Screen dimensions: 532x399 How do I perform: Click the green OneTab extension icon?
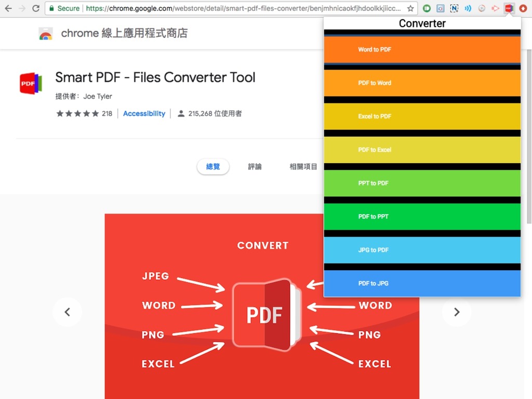[427, 8]
